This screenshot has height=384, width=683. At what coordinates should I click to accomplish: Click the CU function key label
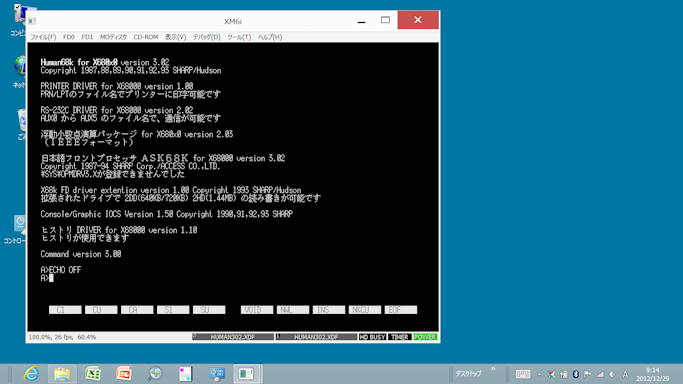tap(101, 310)
